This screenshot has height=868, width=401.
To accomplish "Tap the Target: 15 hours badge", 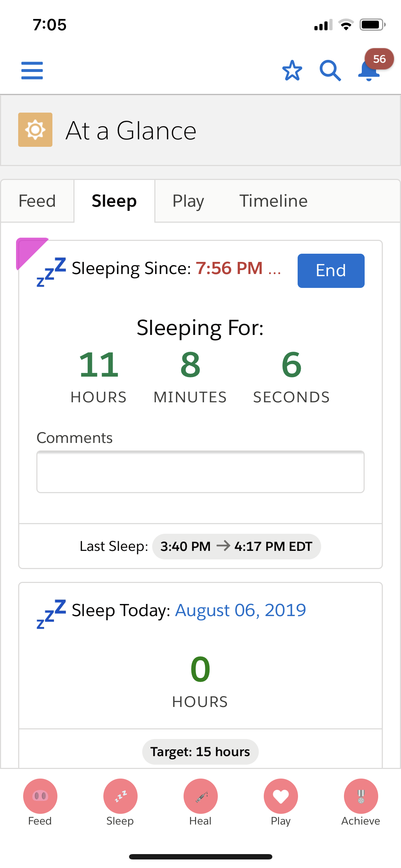I will (200, 751).
